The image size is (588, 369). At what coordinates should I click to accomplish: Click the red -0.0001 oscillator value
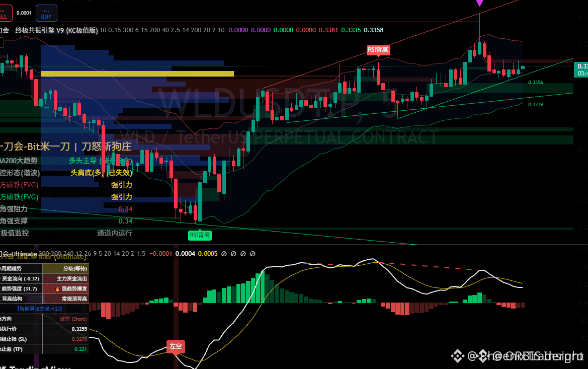point(161,254)
